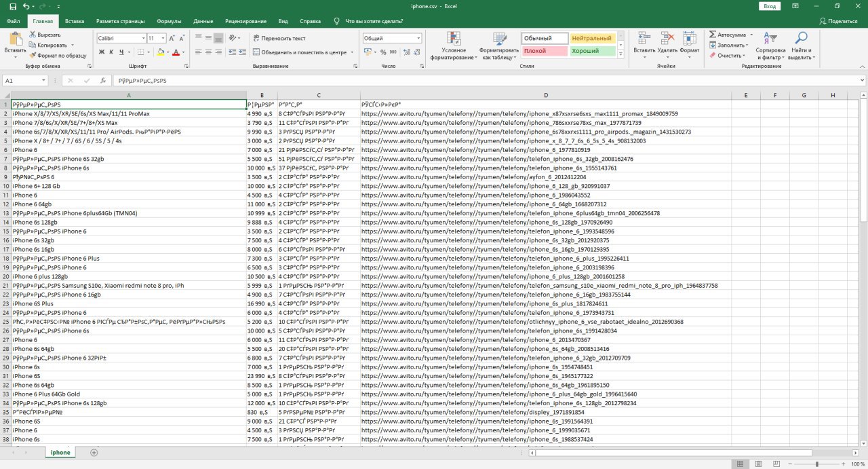Toggle bold (Ж) formatting
The image size is (868, 469).
tap(101, 52)
